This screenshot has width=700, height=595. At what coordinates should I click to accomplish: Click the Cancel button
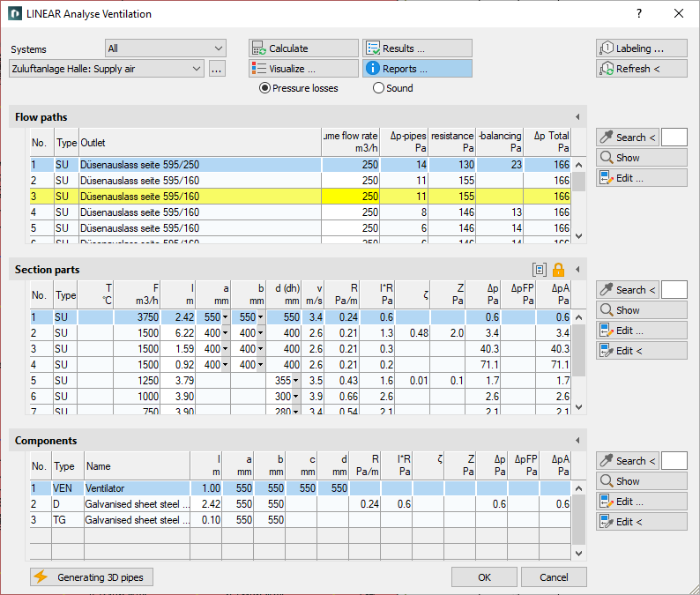pyautogui.click(x=554, y=577)
